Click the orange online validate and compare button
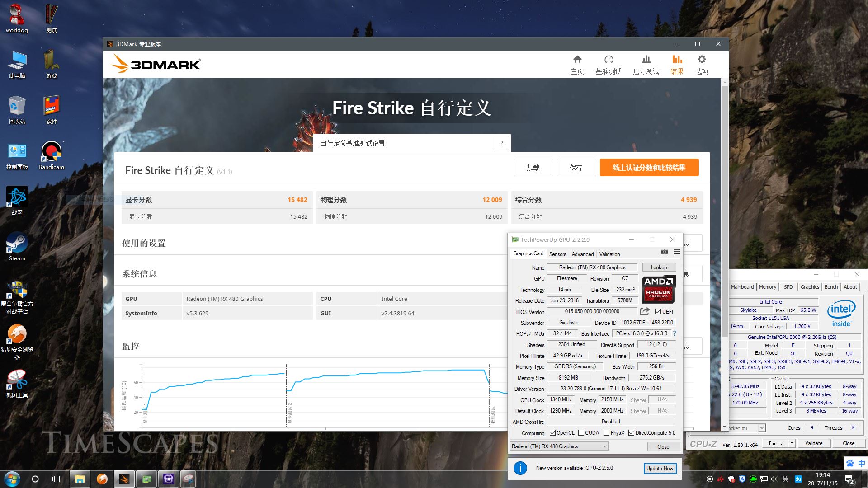The width and height of the screenshot is (868, 488). click(x=649, y=168)
